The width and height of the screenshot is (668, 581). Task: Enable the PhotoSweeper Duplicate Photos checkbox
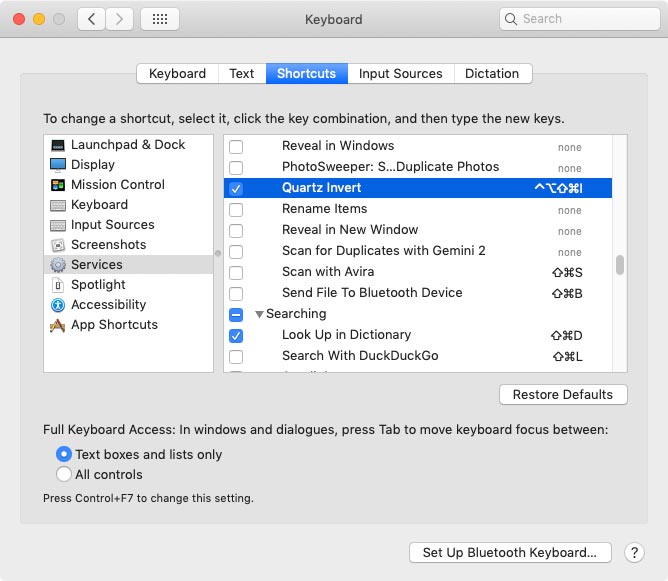pyautogui.click(x=236, y=167)
